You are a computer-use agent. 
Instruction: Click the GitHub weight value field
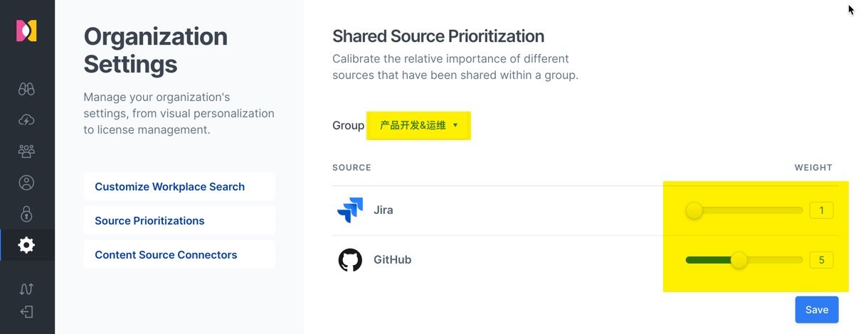(821, 260)
